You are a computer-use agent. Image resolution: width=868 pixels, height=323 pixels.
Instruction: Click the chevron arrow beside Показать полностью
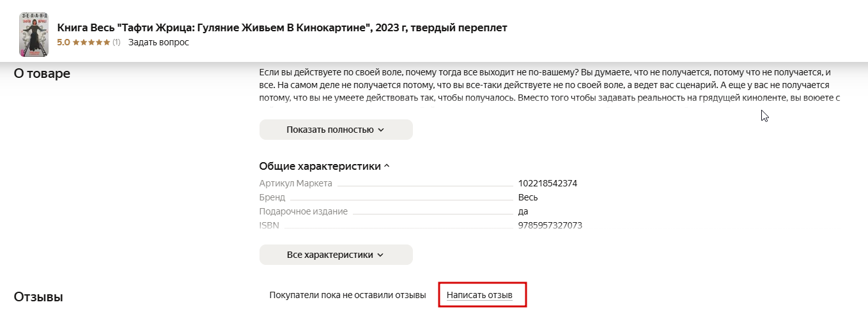pos(381,130)
